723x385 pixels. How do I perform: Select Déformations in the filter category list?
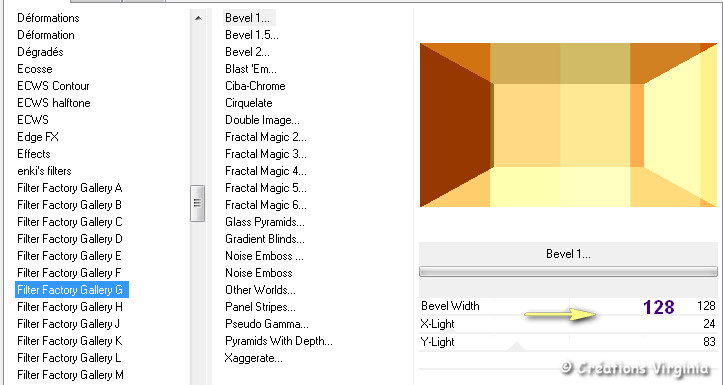pos(48,18)
